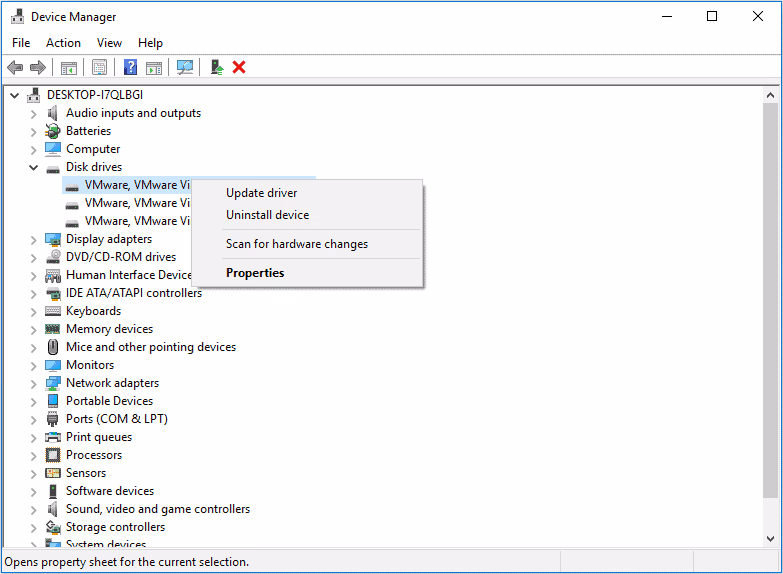783x574 pixels.
Task: Click the Disk drives category icon
Action: pos(53,169)
